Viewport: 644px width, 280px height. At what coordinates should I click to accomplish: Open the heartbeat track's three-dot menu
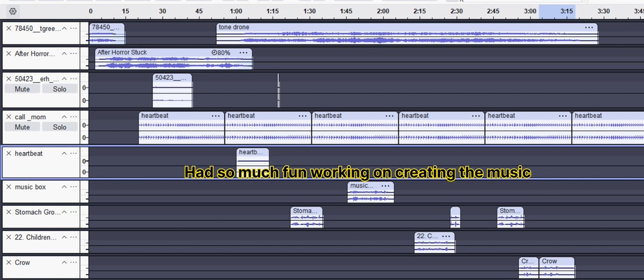pos(74,154)
